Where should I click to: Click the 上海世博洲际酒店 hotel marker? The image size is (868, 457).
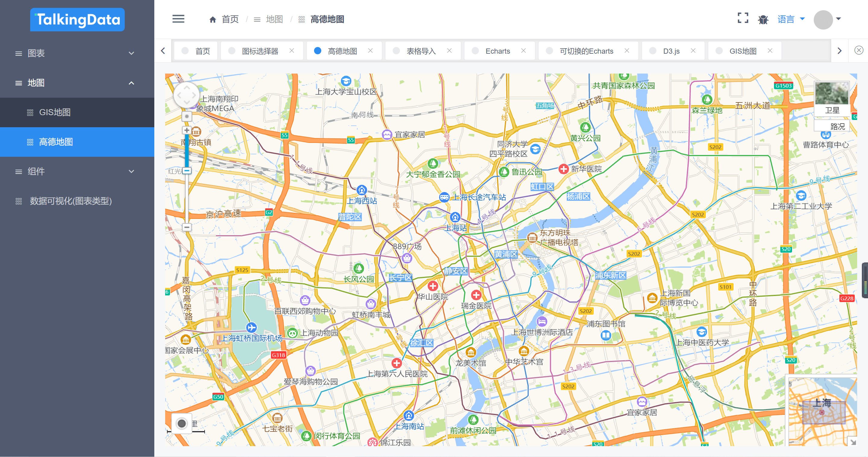coord(542,321)
